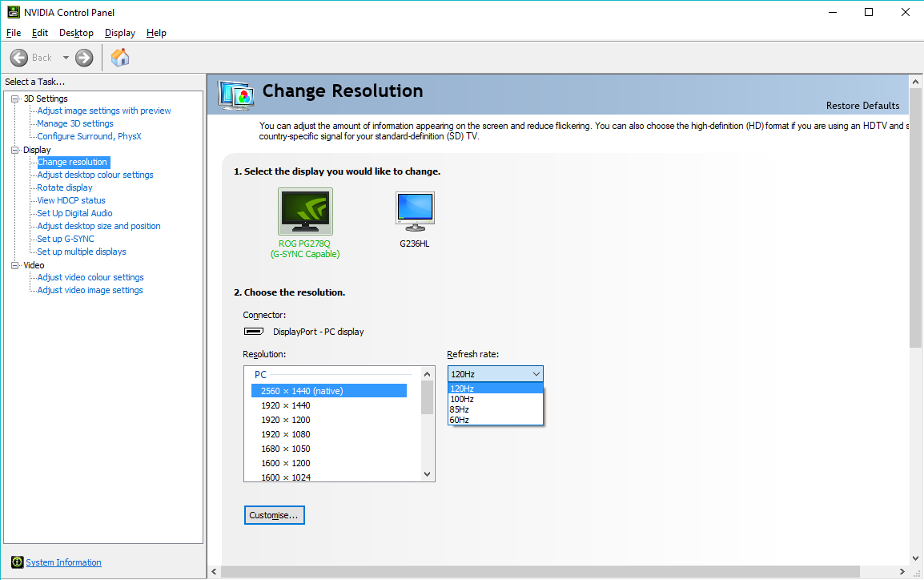
Task: Select the ROG PG278Q display icon
Action: click(305, 211)
